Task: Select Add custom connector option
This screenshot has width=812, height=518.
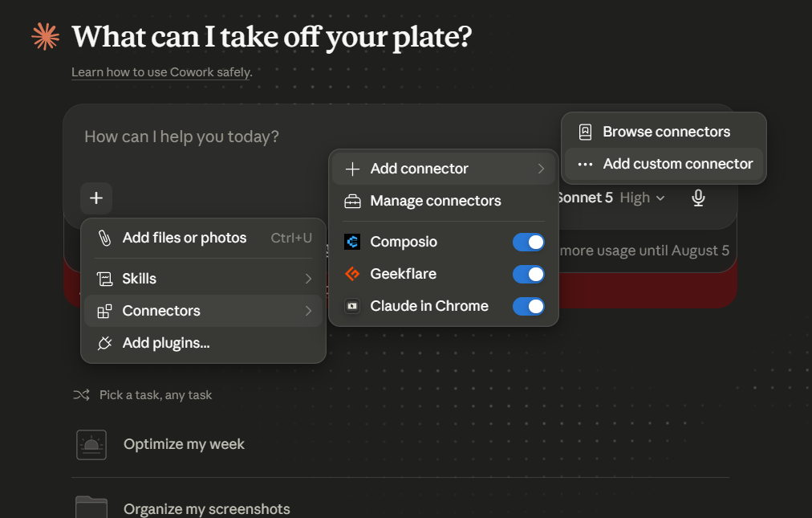Action: click(x=664, y=164)
